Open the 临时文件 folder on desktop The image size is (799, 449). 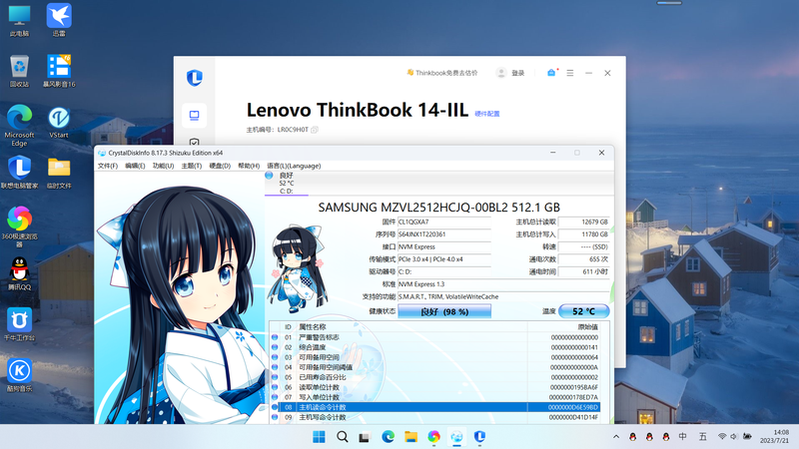pos(59,172)
